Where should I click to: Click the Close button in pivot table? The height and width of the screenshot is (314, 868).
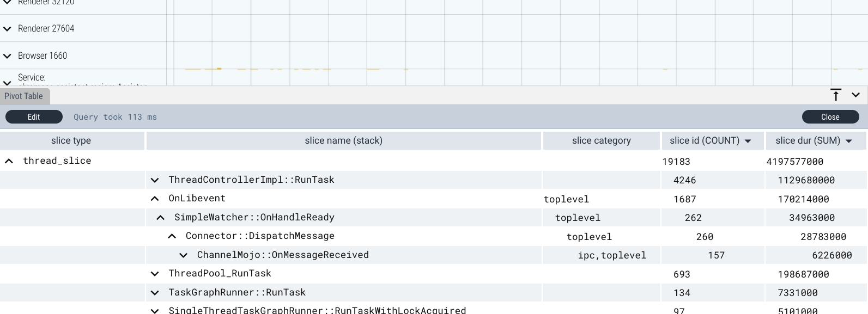pos(830,117)
